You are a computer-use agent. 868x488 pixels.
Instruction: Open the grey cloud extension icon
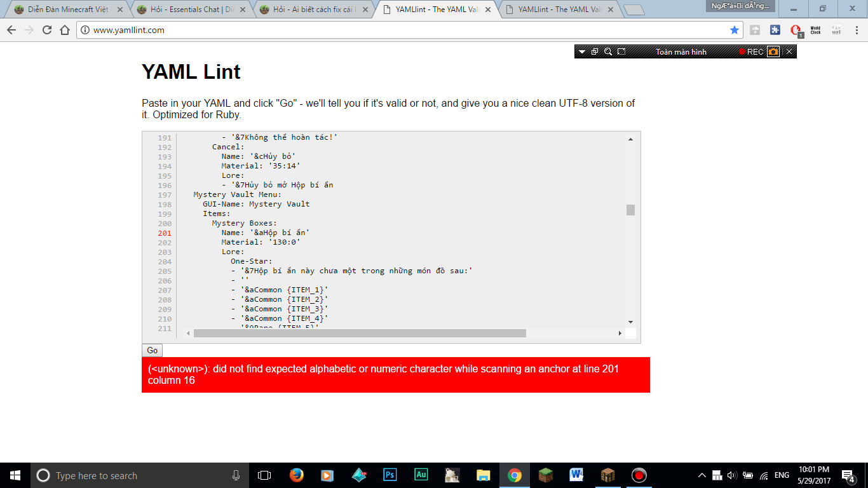point(755,30)
